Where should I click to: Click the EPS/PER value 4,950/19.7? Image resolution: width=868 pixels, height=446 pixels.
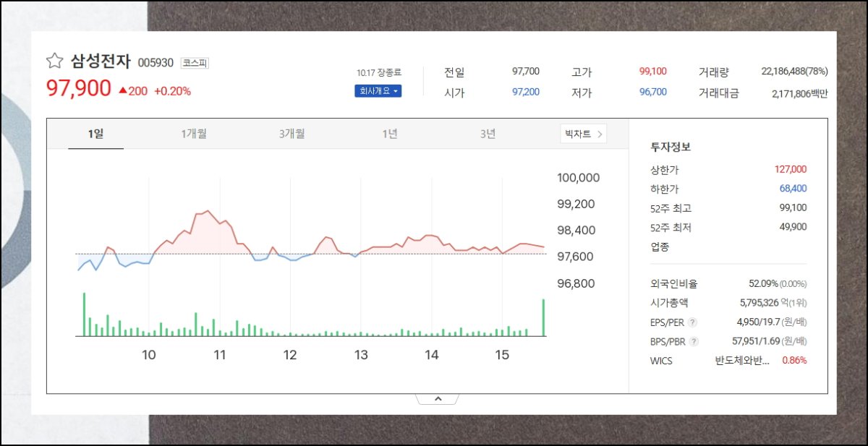tap(759, 322)
